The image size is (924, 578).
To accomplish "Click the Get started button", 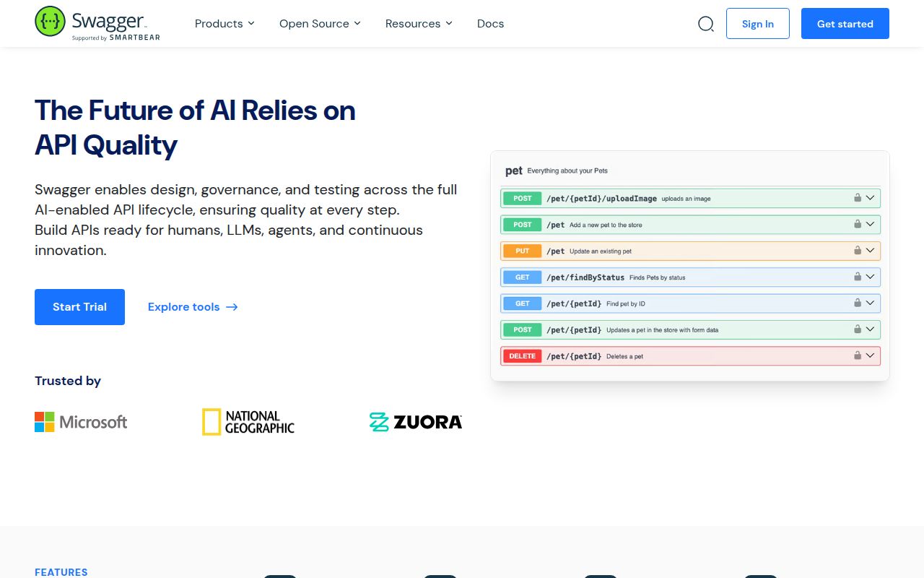I will click(x=845, y=24).
